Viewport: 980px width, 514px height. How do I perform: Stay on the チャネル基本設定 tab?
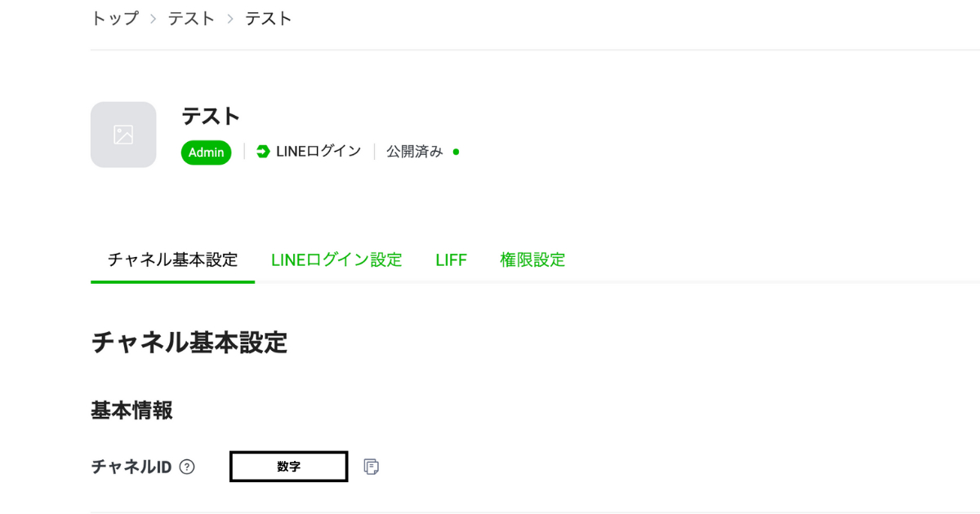click(171, 259)
